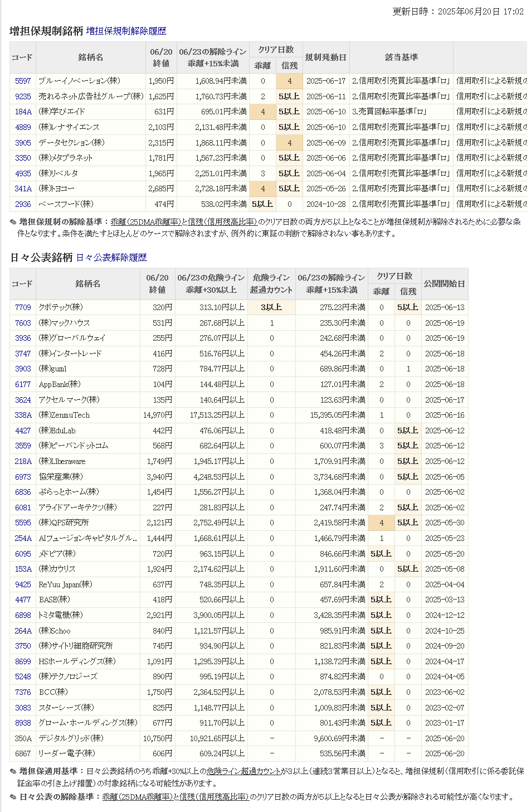Open stock code 341A link
The width and height of the screenshot is (531, 812).
coord(23,188)
